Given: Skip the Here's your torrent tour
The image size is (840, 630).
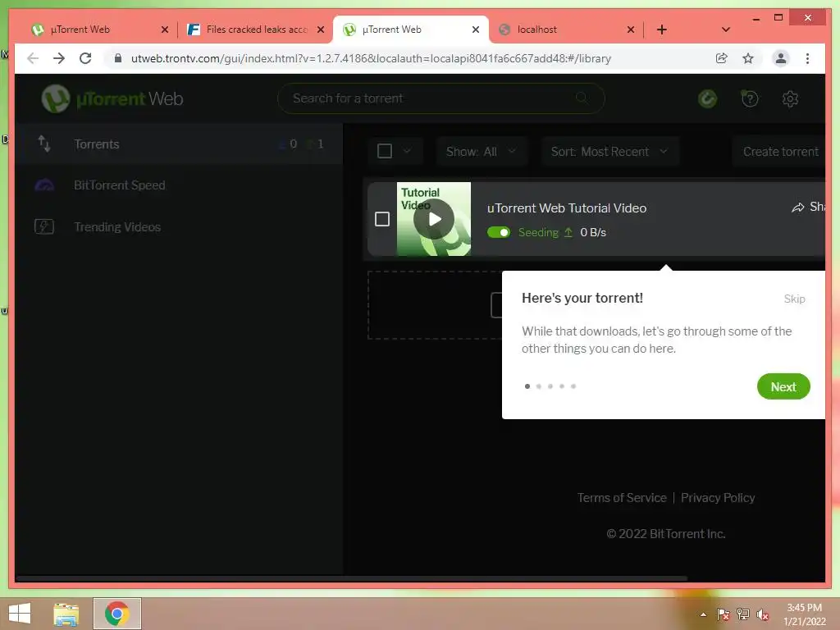Looking at the screenshot, I should click(x=794, y=299).
